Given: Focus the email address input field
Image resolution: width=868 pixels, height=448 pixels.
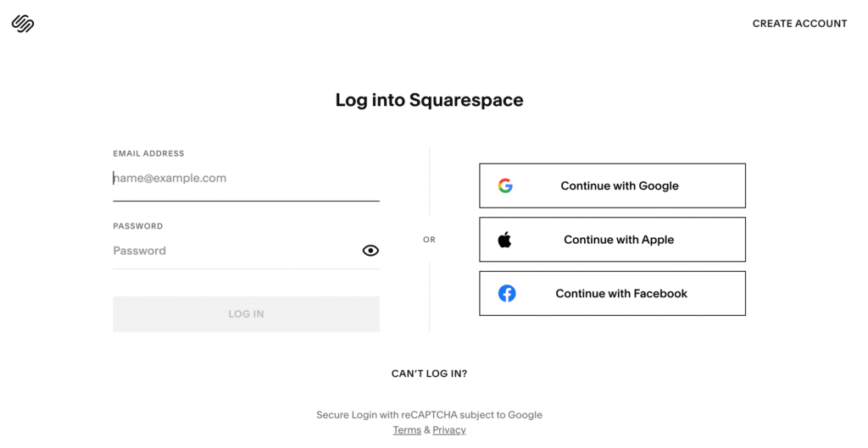Looking at the screenshot, I should (246, 179).
